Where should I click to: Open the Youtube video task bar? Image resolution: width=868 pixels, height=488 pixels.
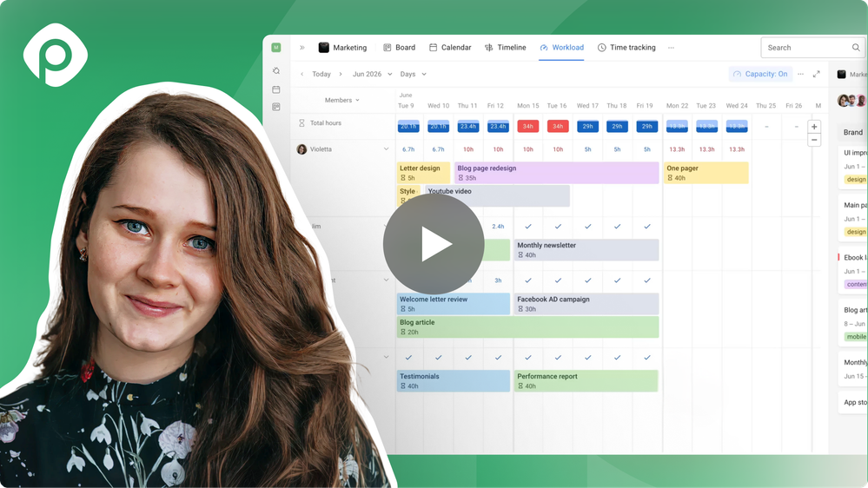pos(497,196)
